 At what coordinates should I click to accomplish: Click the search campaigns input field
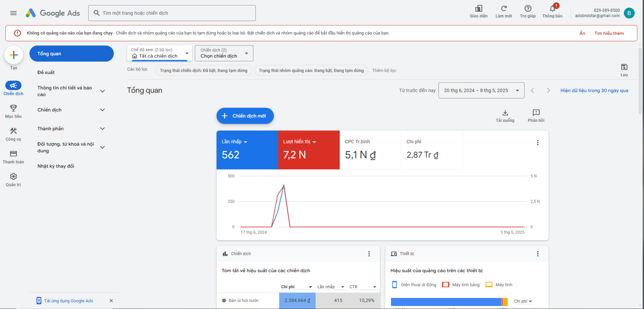[x=172, y=13]
